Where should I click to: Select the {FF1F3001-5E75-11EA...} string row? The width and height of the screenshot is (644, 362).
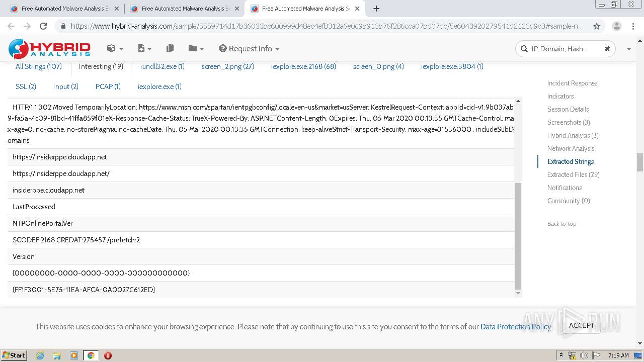pos(261,290)
